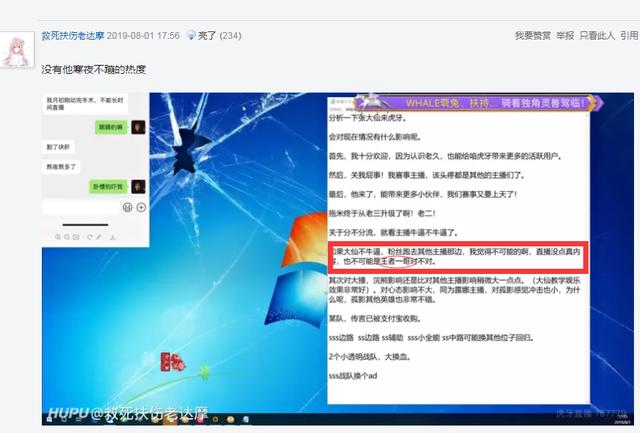The image size is (640, 433).
Task: Click the post timestamp 2019-08-01 17:56
Action: [x=143, y=36]
